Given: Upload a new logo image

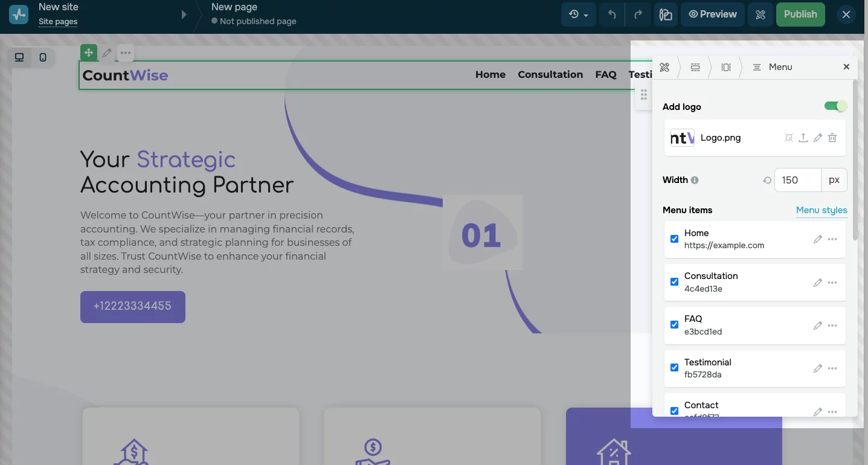Looking at the screenshot, I should click(803, 138).
